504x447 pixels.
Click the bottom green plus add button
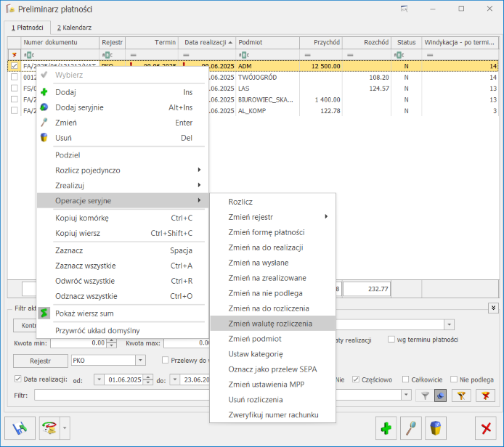click(x=386, y=428)
